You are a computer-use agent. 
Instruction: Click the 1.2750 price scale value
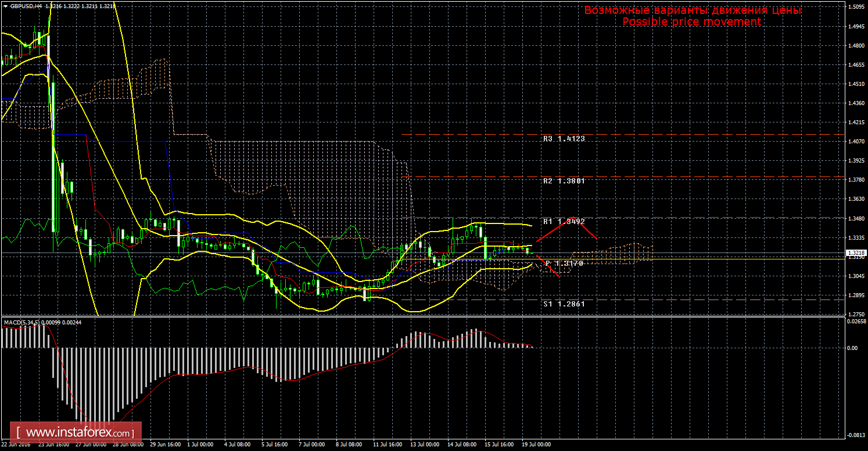(855, 314)
